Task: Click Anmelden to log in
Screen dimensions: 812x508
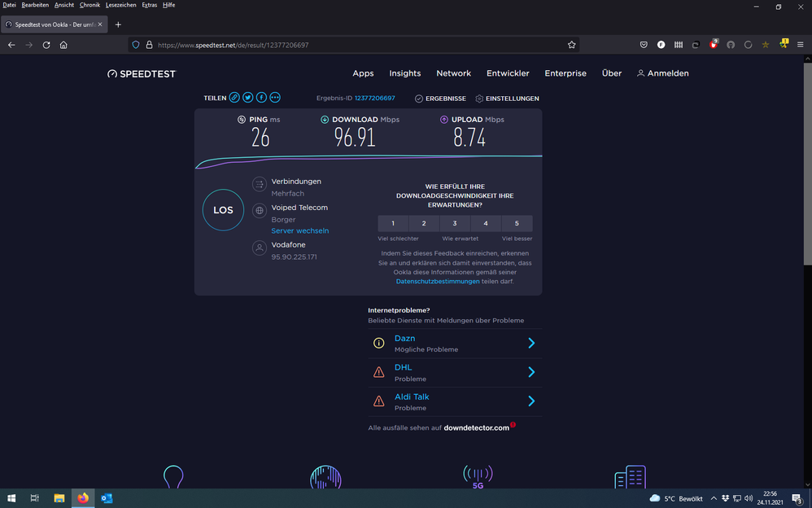Action: click(x=662, y=73)
